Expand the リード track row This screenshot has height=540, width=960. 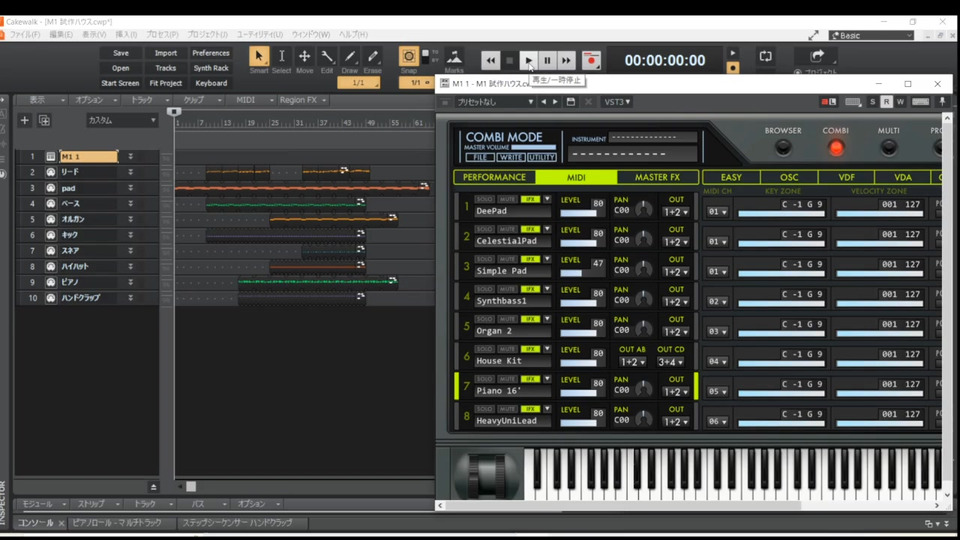coord(130,173)
